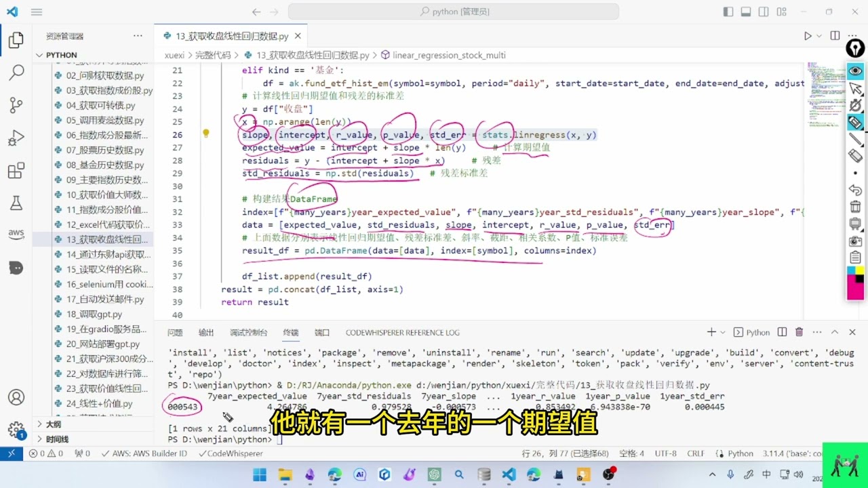Open the run button dropdown arrow

pos(819,36)
